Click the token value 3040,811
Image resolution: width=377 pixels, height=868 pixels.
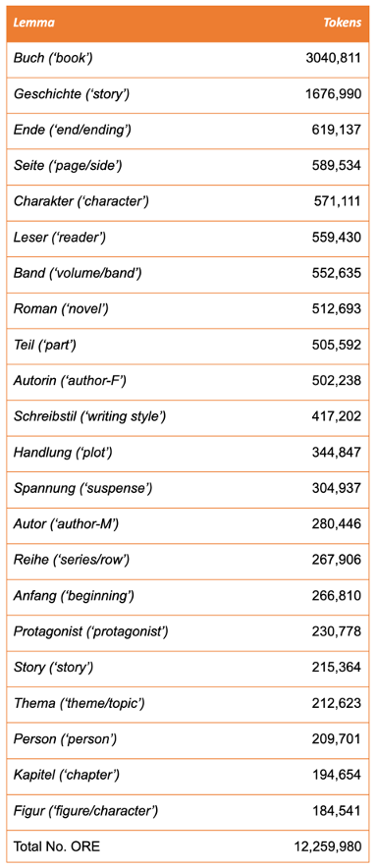click(333, 58)
